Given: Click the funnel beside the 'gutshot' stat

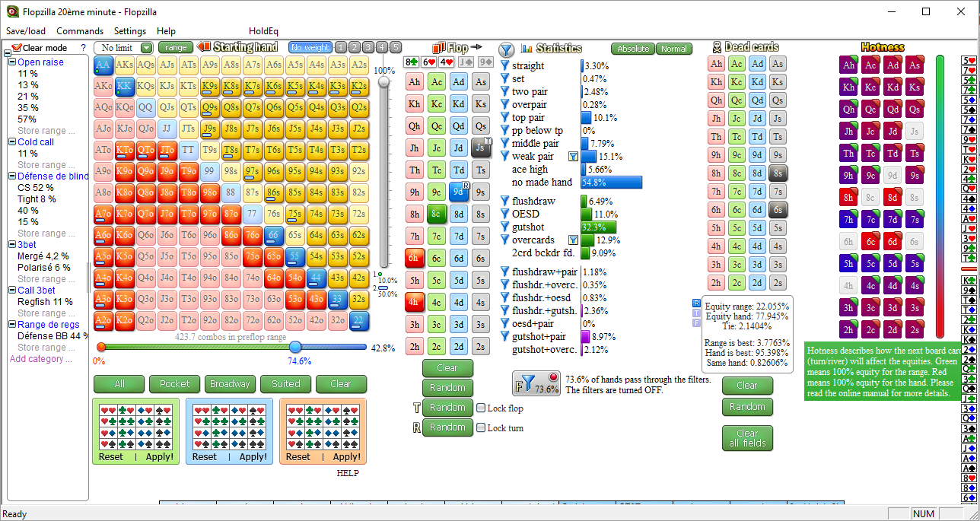Looking at the screenshot, I should pyautogui.click(x=504, y=227).
